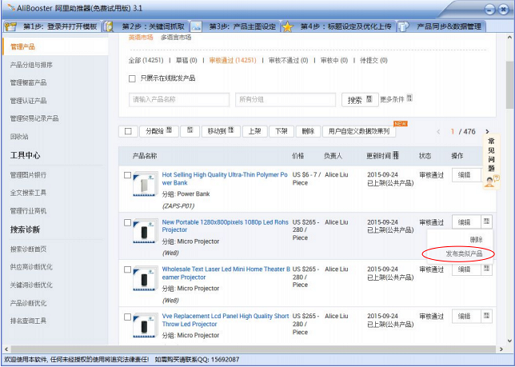Open Hot Selling Ultra-Thin Polymer Power Bank link

click(225, 179)
